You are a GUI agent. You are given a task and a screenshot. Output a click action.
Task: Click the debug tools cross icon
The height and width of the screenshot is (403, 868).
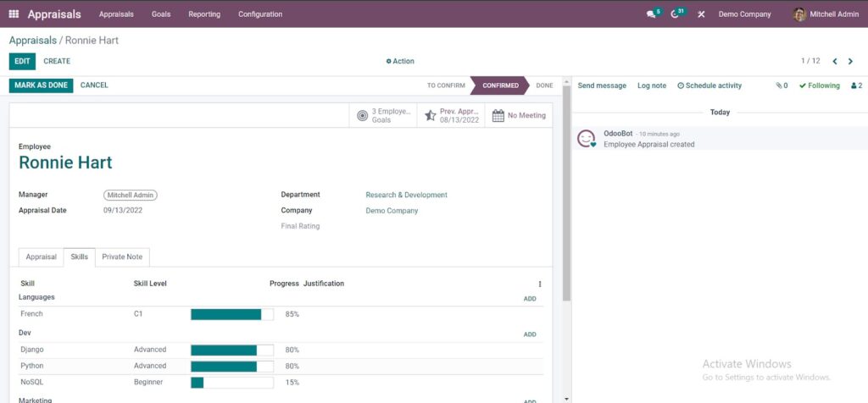point(701,14)
